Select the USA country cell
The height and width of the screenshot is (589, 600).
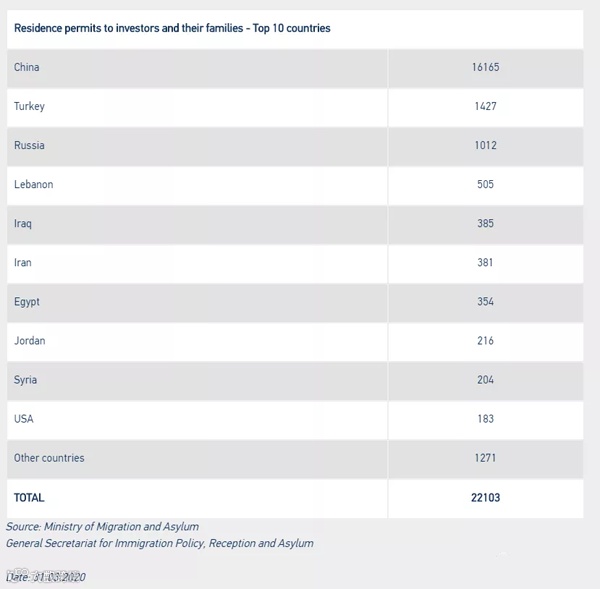[x=24, y=418]
